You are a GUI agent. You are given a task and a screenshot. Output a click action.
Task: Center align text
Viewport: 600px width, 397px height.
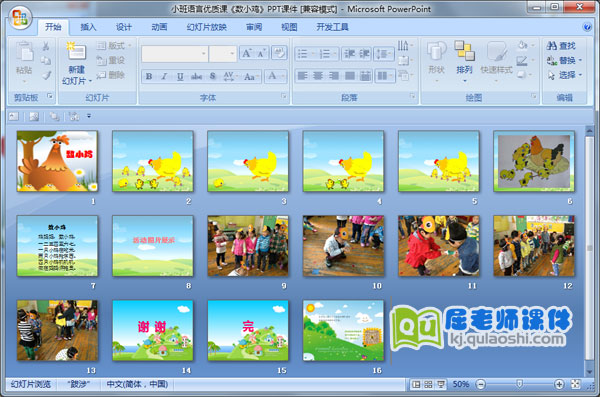pyautogui.click(x=318, y=76)
